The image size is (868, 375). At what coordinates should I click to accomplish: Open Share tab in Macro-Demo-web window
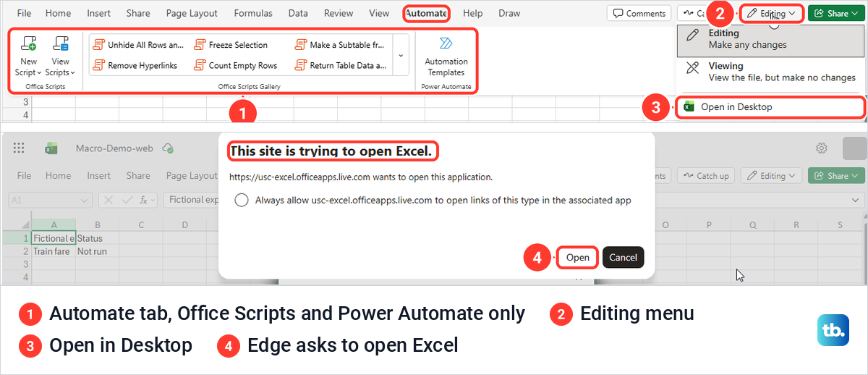tap(138, 175)
